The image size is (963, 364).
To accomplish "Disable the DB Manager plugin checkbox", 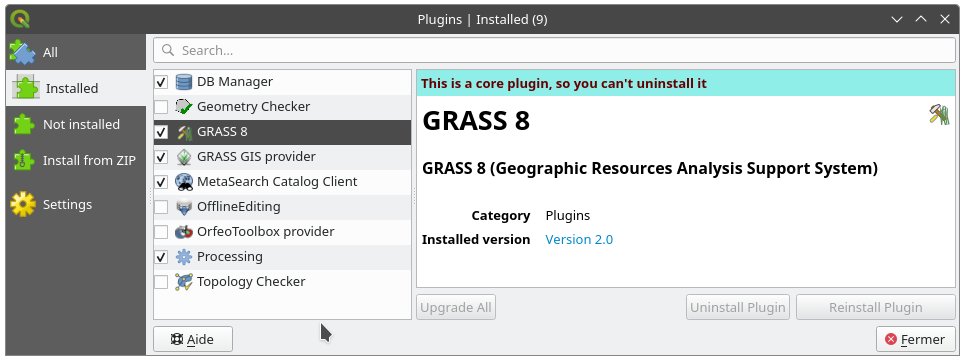I will coord(161,82).
